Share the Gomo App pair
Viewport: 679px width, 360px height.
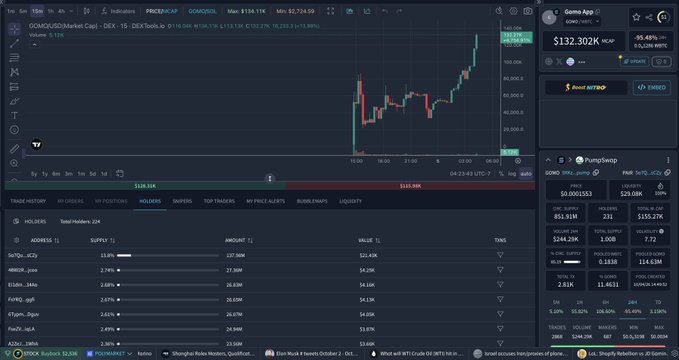coord(649,17)
